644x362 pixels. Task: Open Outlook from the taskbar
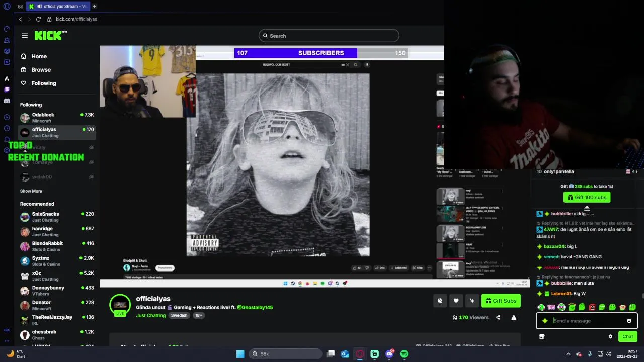(345, 354)
